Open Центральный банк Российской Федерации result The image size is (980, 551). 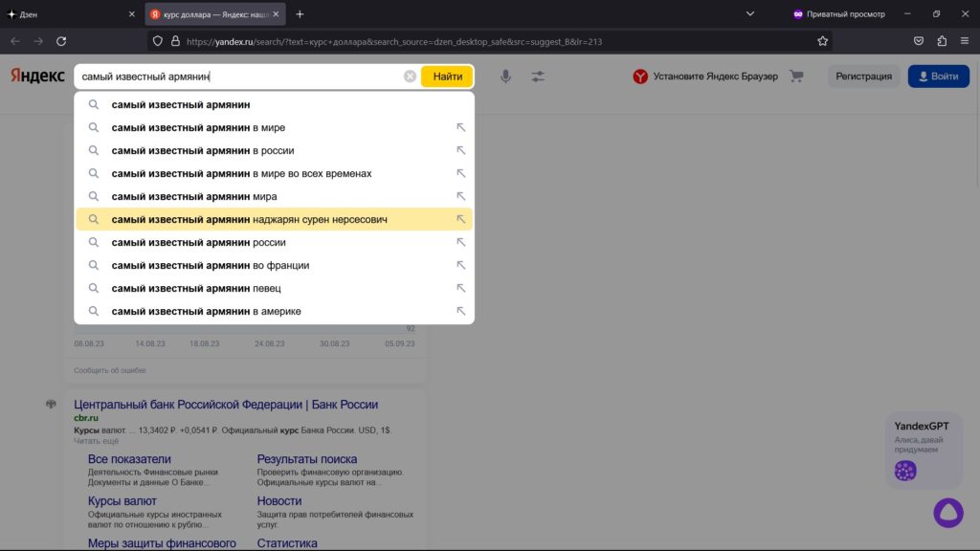click(226, 405)
